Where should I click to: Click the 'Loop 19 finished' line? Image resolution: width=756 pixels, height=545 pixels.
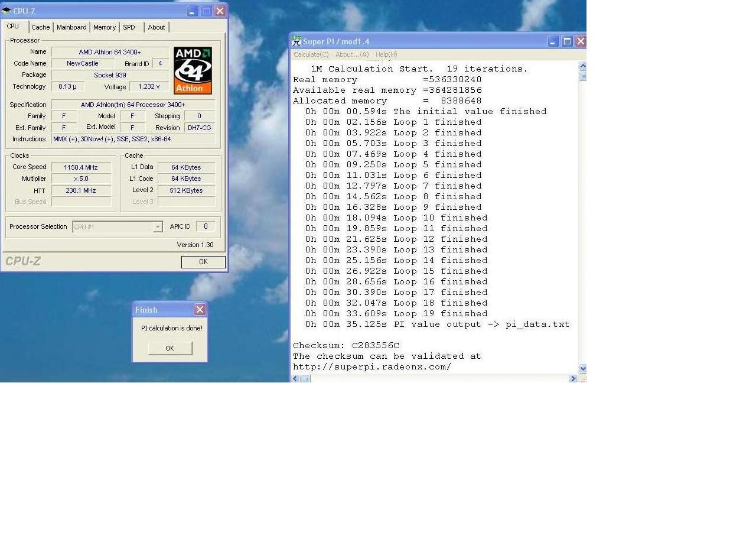[396, 313]
